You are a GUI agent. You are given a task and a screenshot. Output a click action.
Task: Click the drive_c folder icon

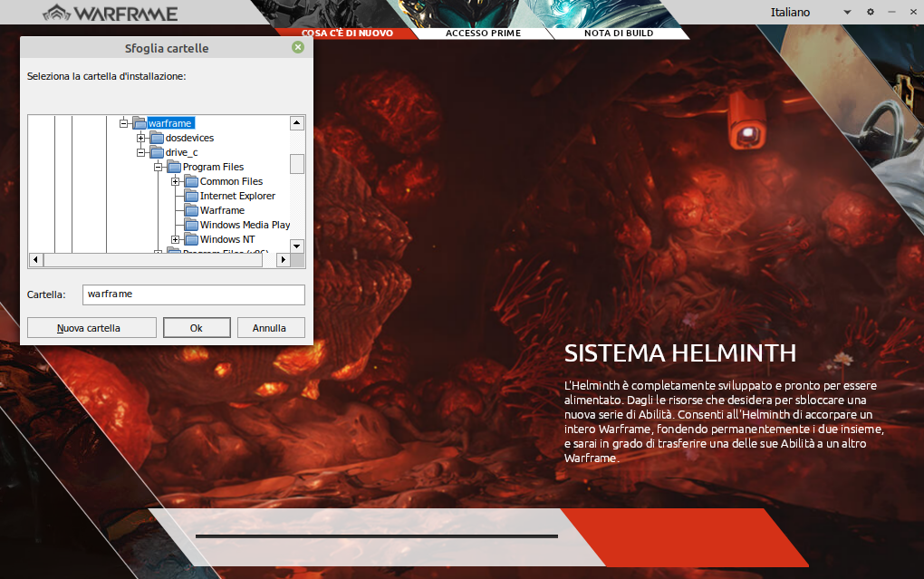tap(157, 153)
